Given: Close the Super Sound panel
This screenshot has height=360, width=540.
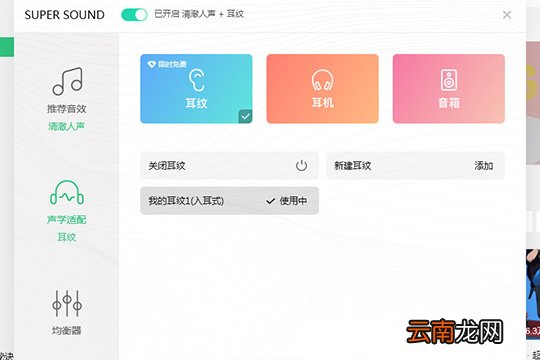Looking at the screenshot, I should (x=507, y=15).
